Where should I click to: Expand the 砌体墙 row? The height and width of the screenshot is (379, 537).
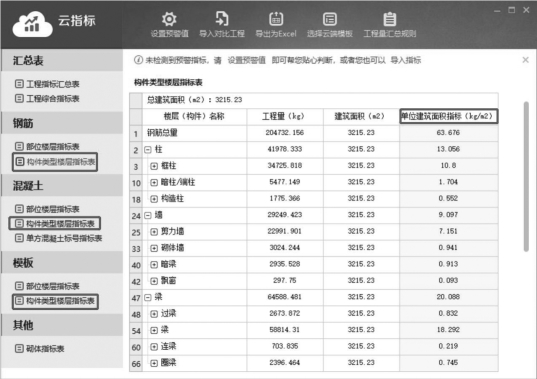click(x=154, y=248)
